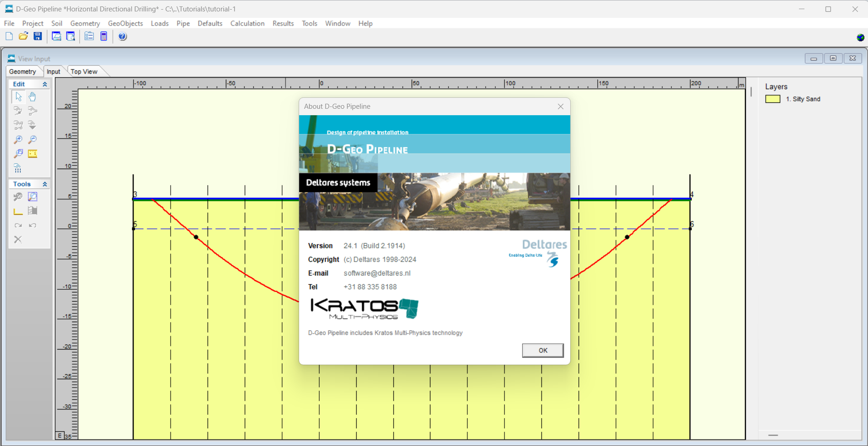Open the Tools menu in menu bar

310,23
